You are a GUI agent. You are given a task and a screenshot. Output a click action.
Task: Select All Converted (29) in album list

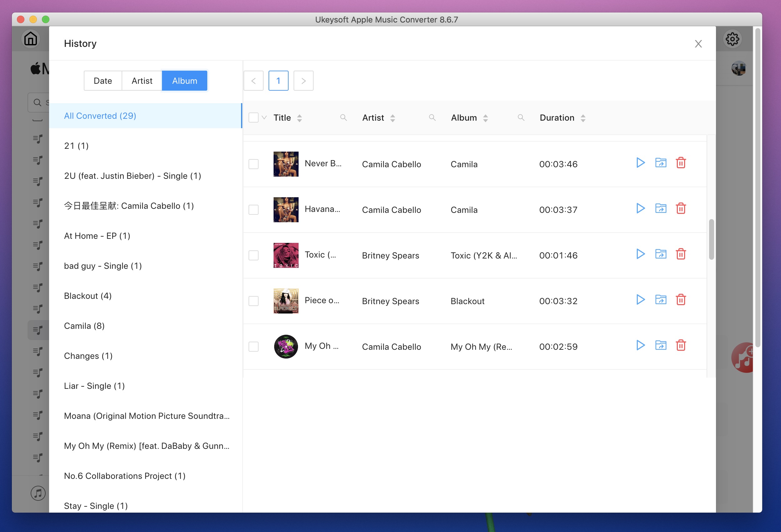tap(145, 116)
